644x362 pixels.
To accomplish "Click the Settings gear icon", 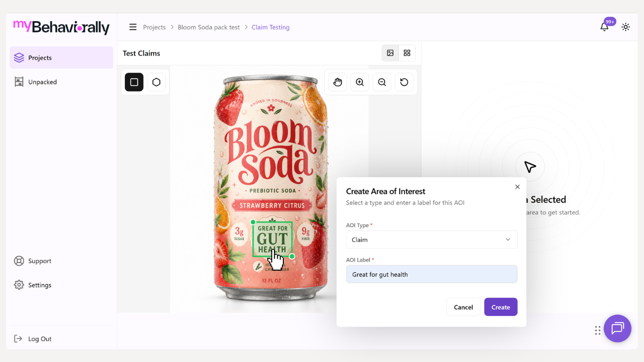I will coord(19,285).
